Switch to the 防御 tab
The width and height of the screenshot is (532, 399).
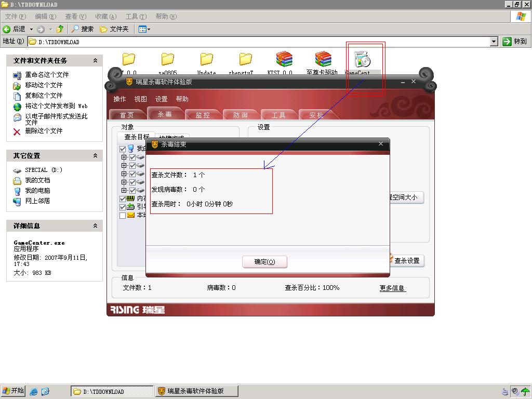coord(241,115)
